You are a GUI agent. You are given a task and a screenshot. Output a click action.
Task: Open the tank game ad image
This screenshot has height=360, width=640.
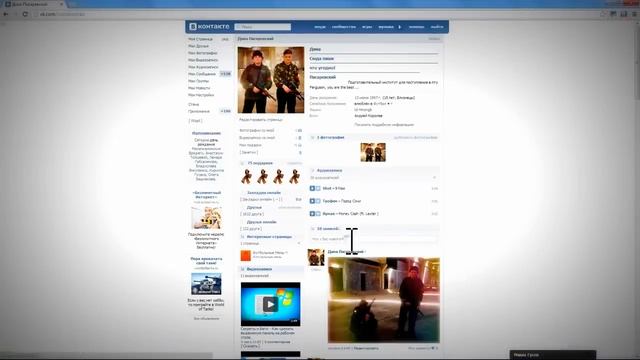pos(207,284)
